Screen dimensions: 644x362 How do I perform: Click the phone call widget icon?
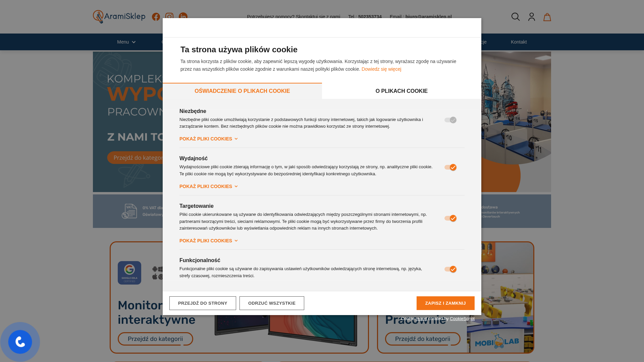point(20,342)
